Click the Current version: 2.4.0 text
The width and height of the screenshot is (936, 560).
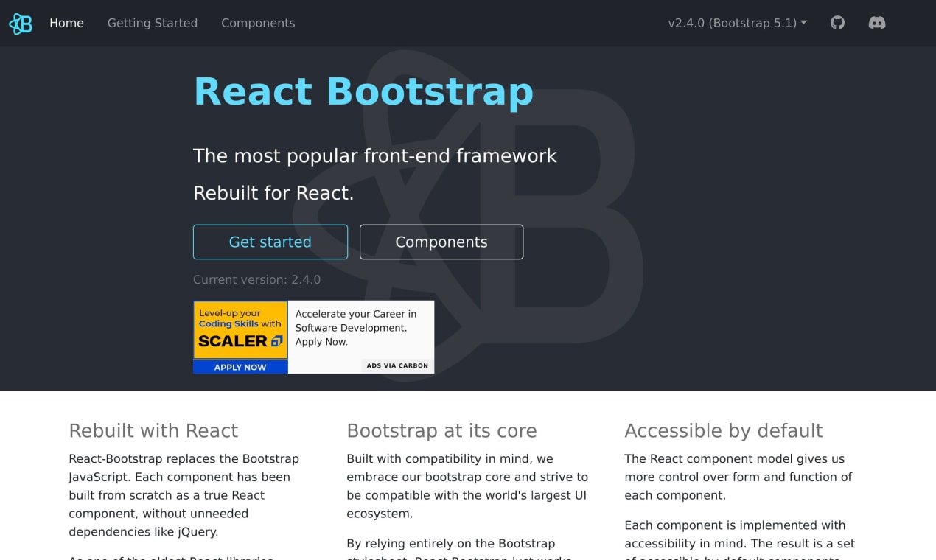[x=256, y=279]
